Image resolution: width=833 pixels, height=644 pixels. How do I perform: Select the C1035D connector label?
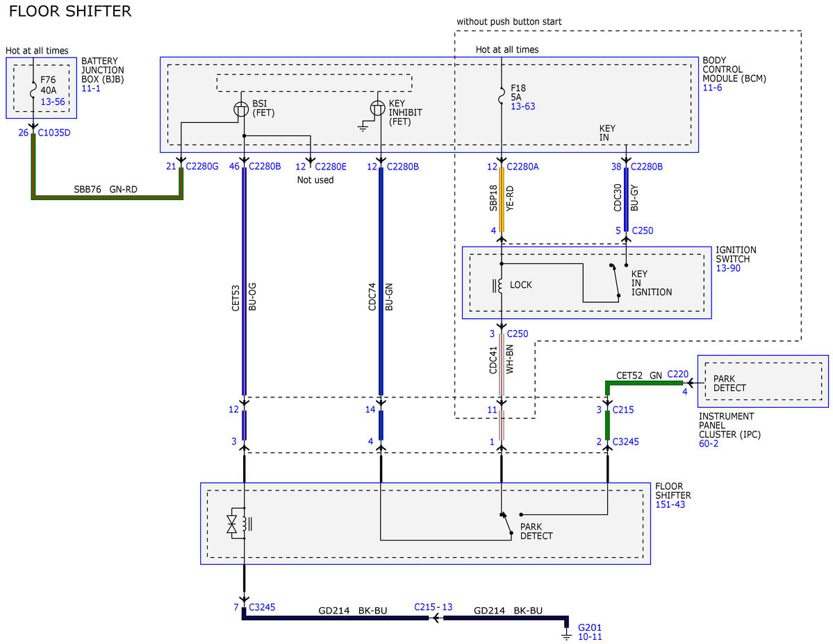tap(53, 133)
